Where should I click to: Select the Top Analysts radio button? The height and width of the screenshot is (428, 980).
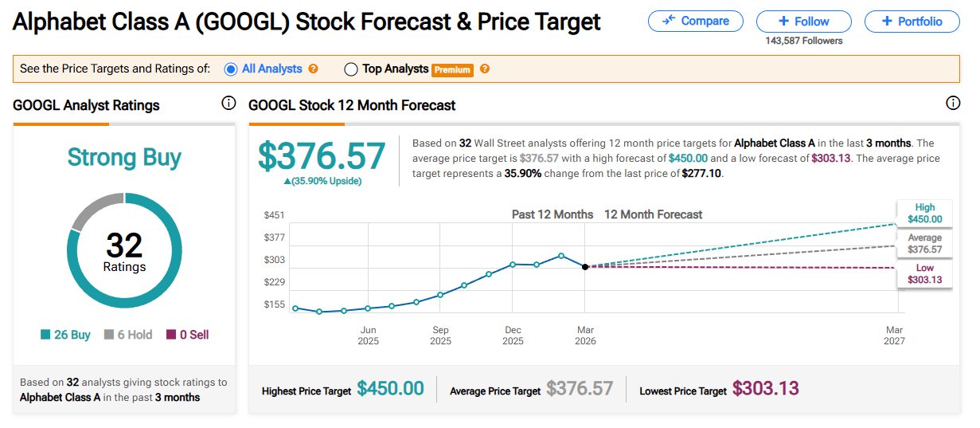[351, 69]
